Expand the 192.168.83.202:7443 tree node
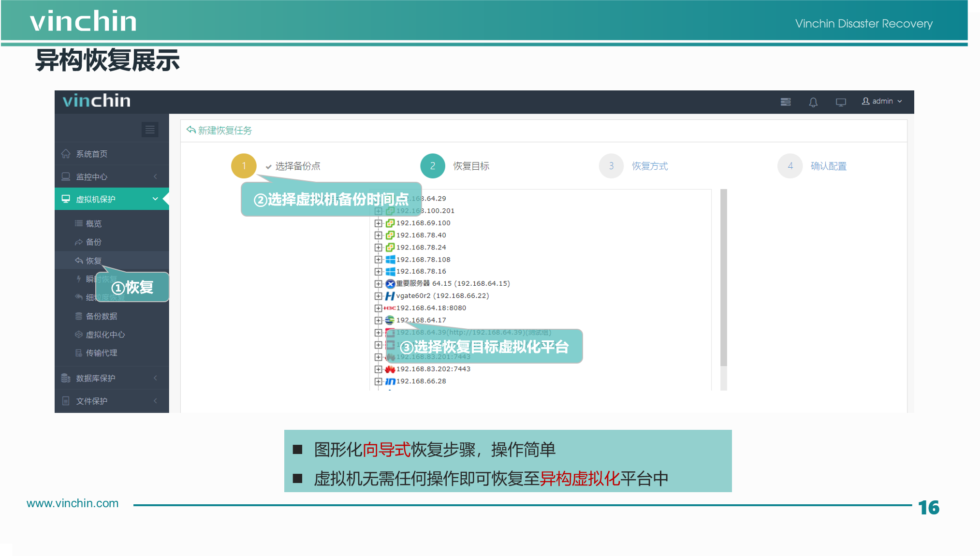This screenshot has width=980, height=556. 379,369
